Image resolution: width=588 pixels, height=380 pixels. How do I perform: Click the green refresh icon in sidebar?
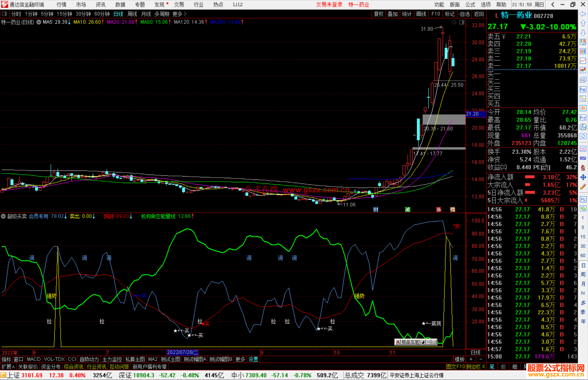(x=583, y=209)
